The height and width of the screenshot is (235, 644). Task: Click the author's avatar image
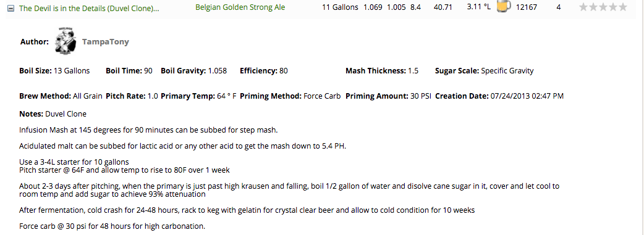coord(66,41)
